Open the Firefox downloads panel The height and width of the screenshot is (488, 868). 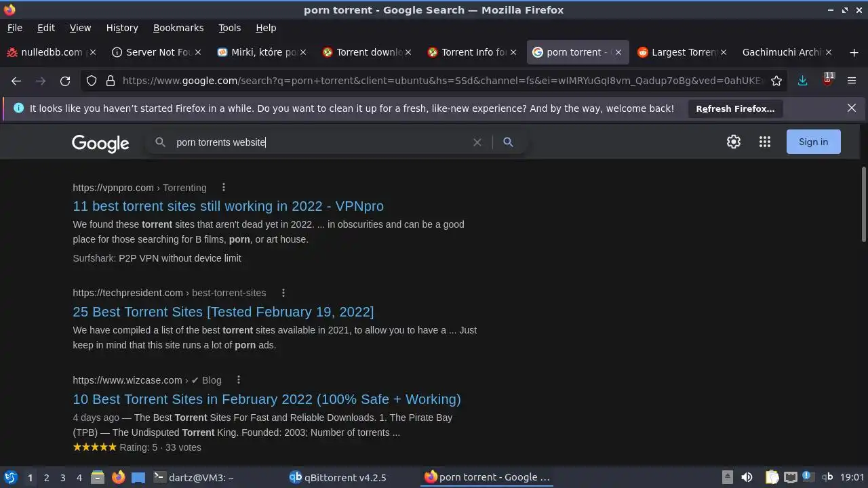point(802,81)
